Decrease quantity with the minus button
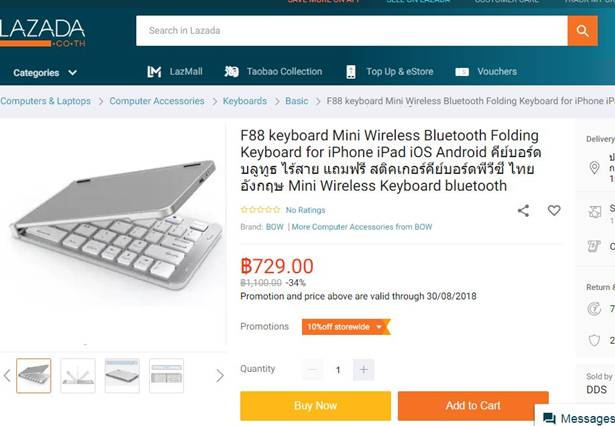This screenshot has width=615, height=426. click(x=313, y=370)
